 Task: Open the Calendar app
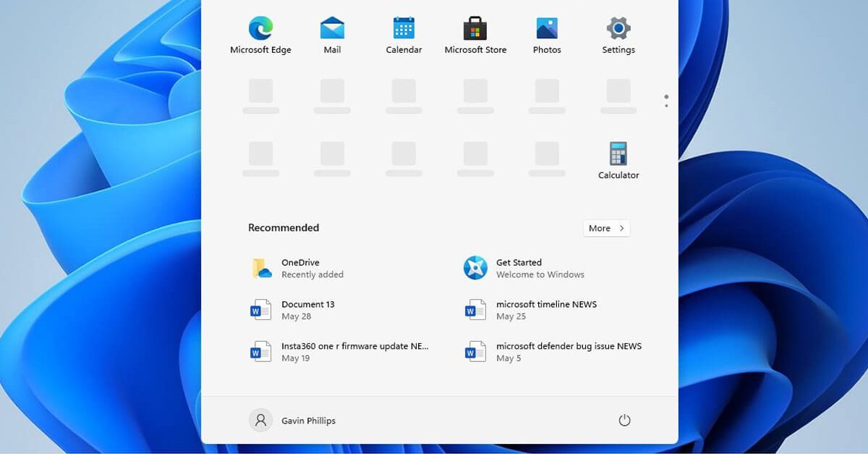click(x=403, y=29)
